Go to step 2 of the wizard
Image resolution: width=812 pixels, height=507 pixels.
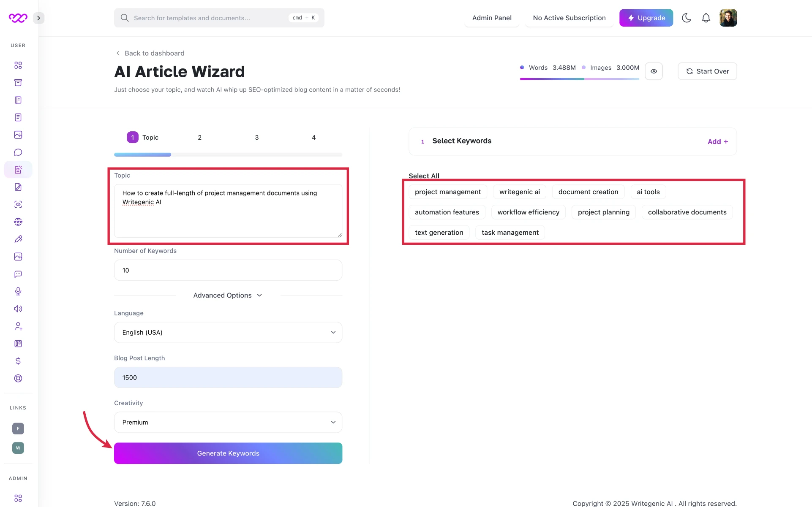[199, 138]
